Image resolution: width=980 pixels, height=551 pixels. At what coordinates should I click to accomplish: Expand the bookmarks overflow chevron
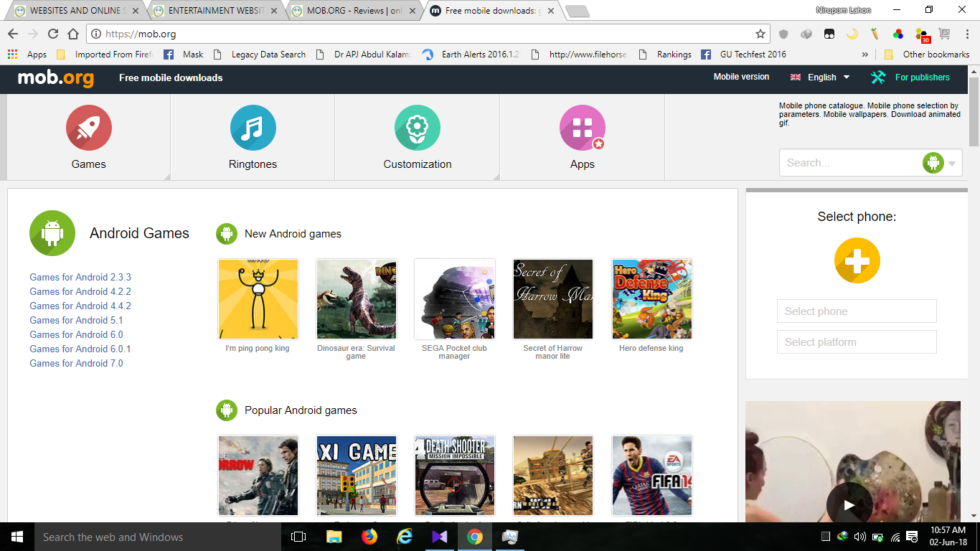tap(865, 55)
